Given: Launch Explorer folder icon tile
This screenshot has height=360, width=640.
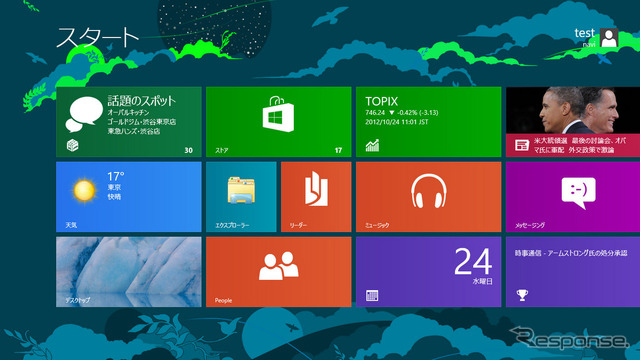Looking at the screenshot, I should pos(241,197).
